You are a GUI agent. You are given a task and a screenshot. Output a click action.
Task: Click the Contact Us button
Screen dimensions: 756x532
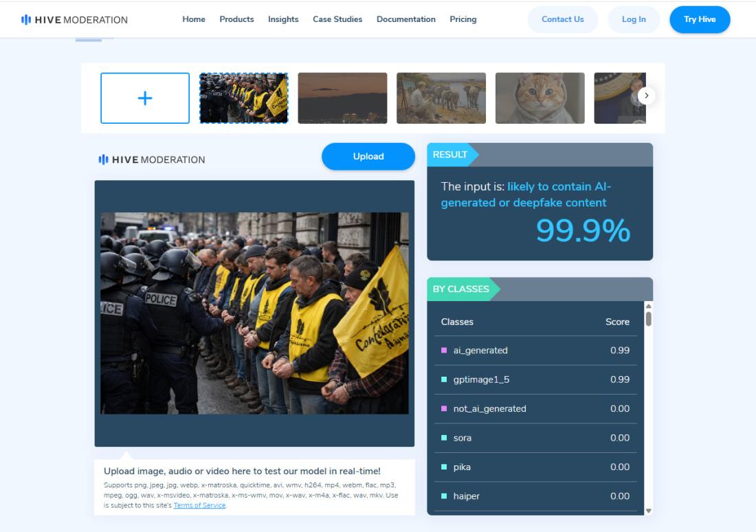point(563,19)
